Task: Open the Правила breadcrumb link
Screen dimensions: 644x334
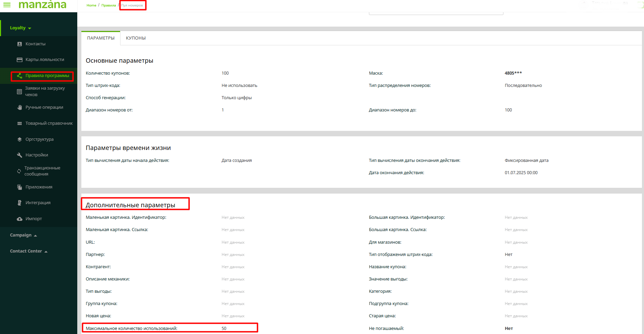Action: (109, 5)
